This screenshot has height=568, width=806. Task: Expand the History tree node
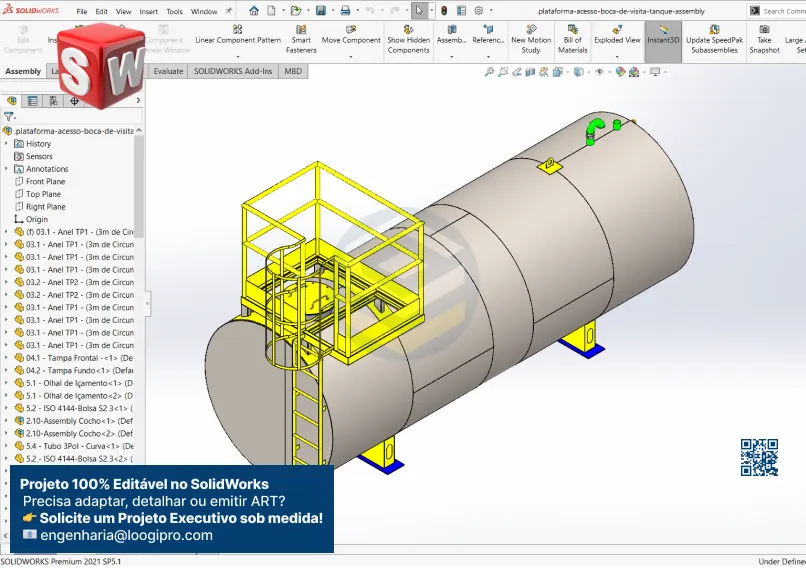6,144
